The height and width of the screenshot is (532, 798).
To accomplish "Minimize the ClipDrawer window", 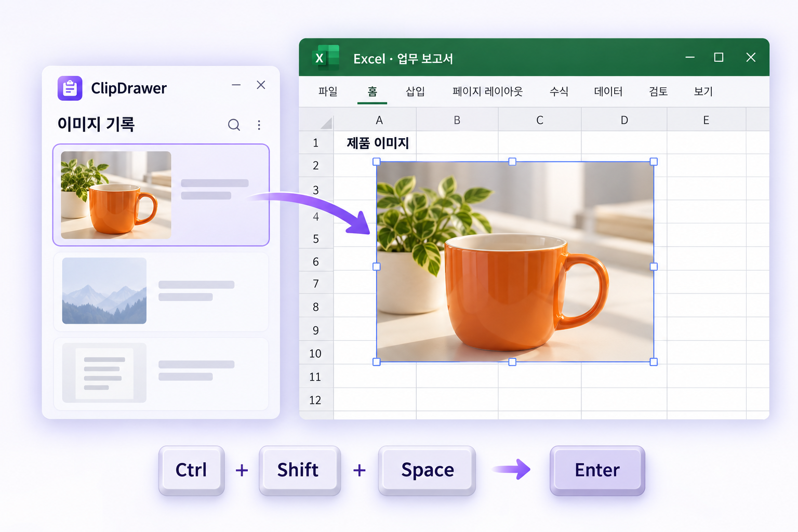I will [236, 85].
